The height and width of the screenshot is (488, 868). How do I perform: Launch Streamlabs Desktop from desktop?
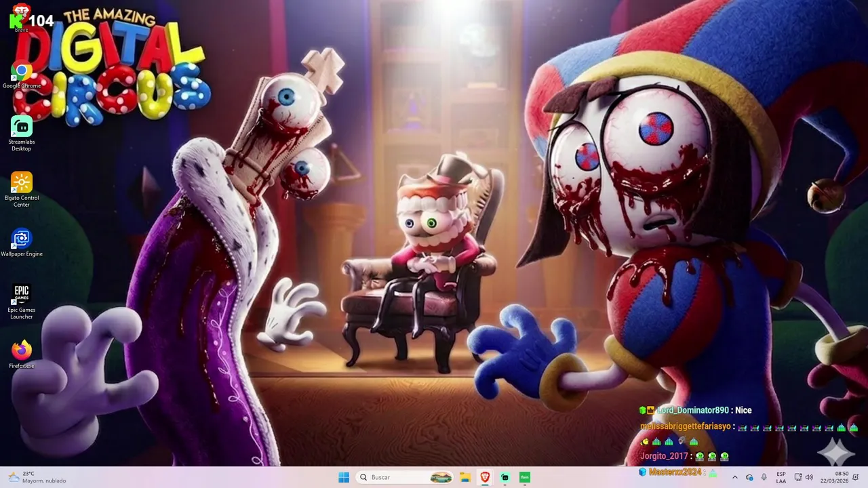click(x=21, y=134)
